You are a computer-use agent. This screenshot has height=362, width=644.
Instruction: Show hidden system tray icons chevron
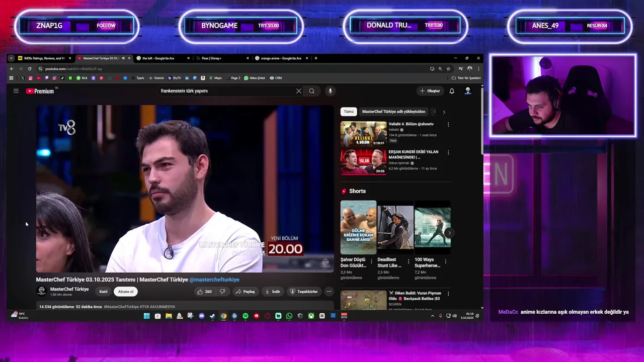433,316
